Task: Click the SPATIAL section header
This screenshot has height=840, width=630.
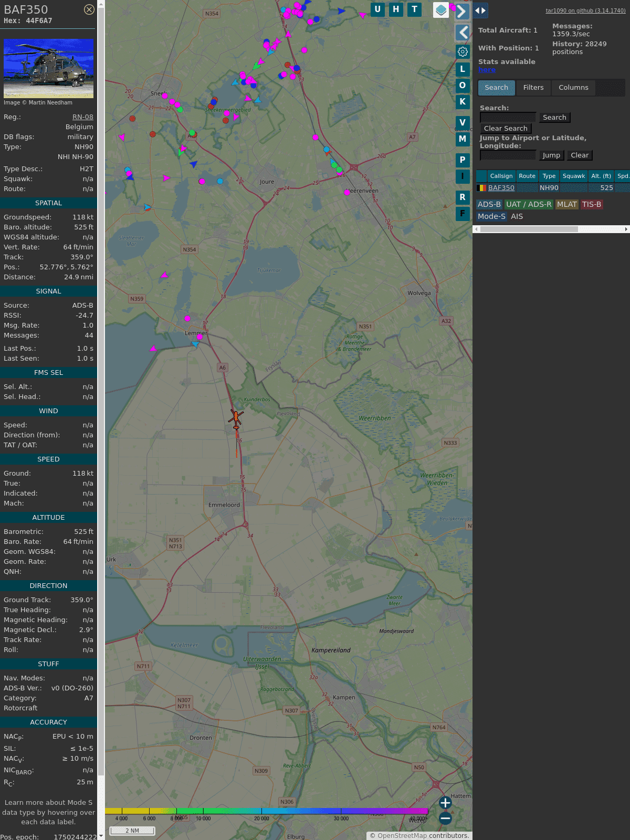Action: tap(48, 203)
